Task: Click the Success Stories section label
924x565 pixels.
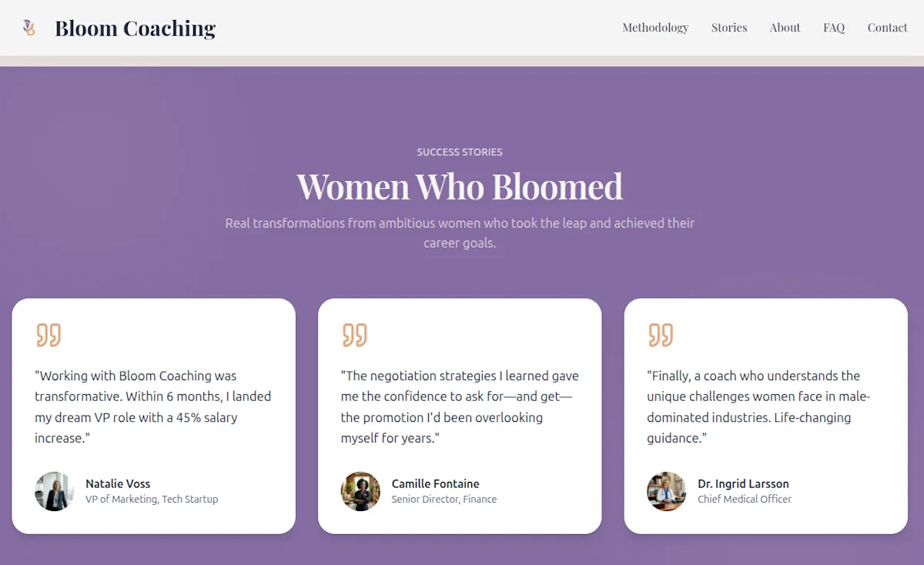Action: [x=460, y=152]
